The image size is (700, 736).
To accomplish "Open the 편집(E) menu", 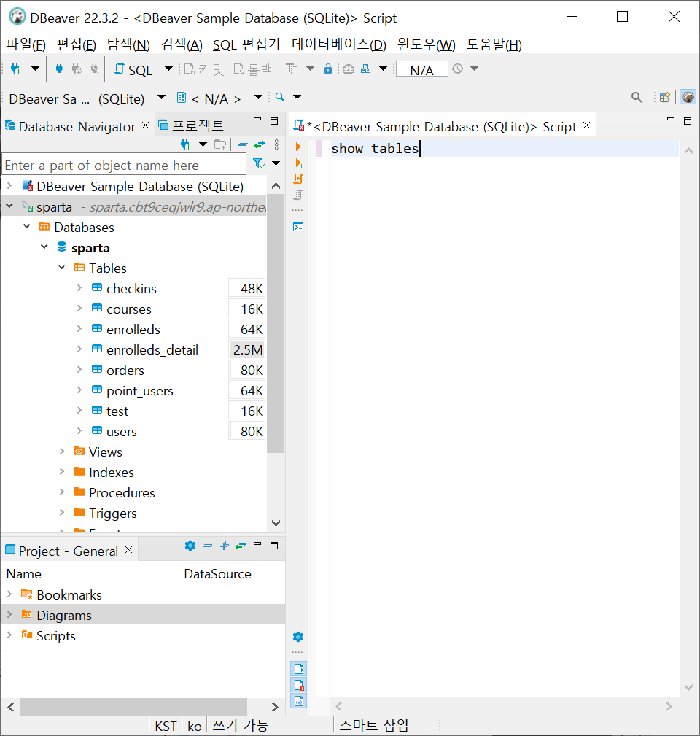I will pyautogui.click(x=77, y=44).
